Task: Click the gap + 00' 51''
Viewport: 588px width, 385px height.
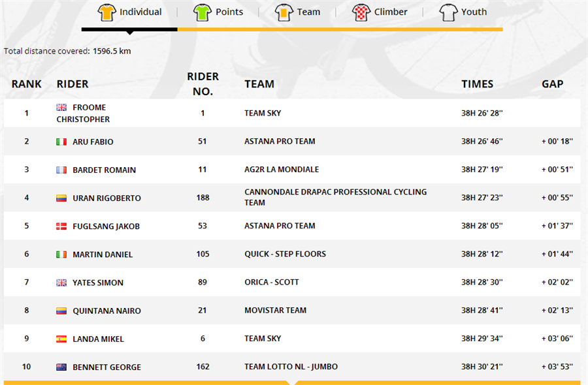Action: point(557,169)
